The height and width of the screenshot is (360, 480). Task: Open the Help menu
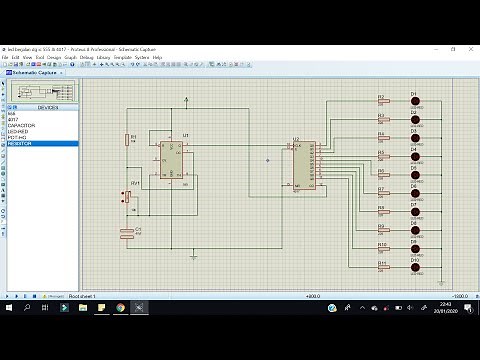pos(157,57)
